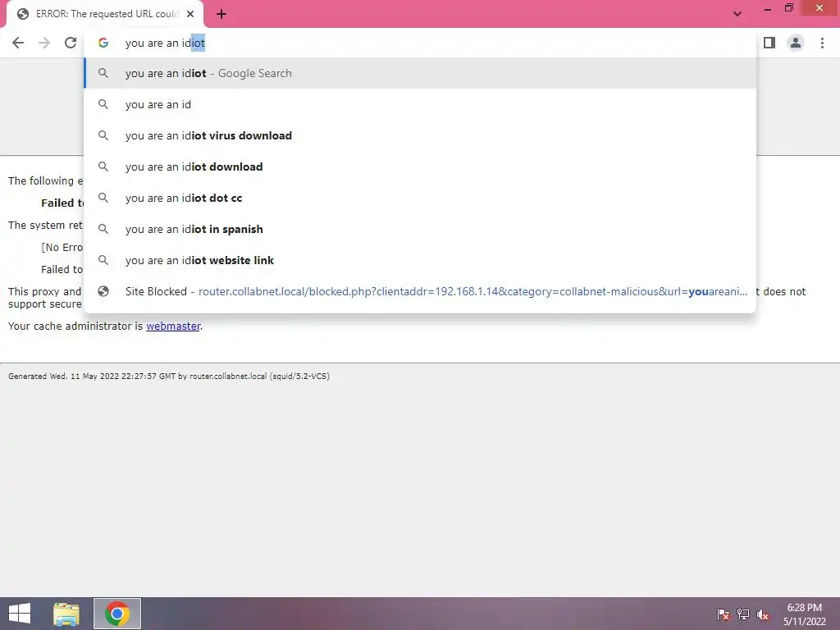Close the ERROR tab
The width and height of the screenshot is (840, 630).
pos(190,14)
